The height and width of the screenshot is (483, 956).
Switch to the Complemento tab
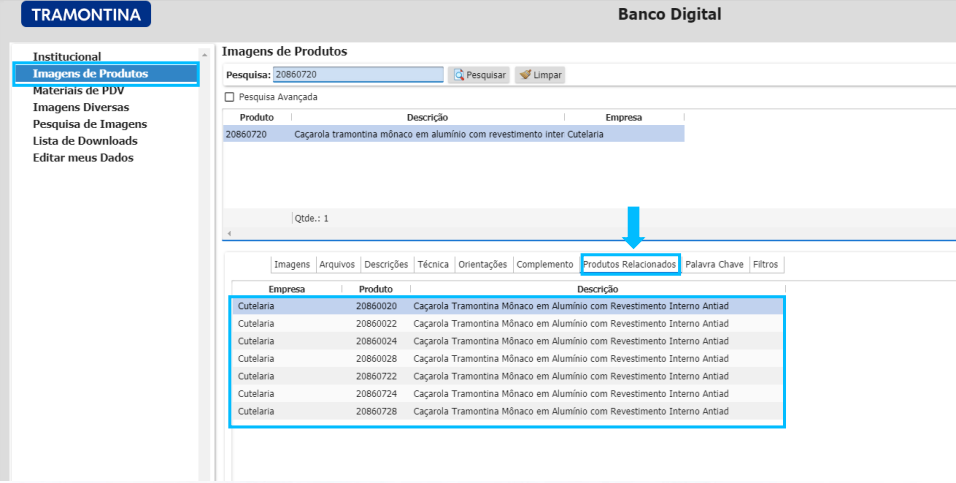point(544,265)
